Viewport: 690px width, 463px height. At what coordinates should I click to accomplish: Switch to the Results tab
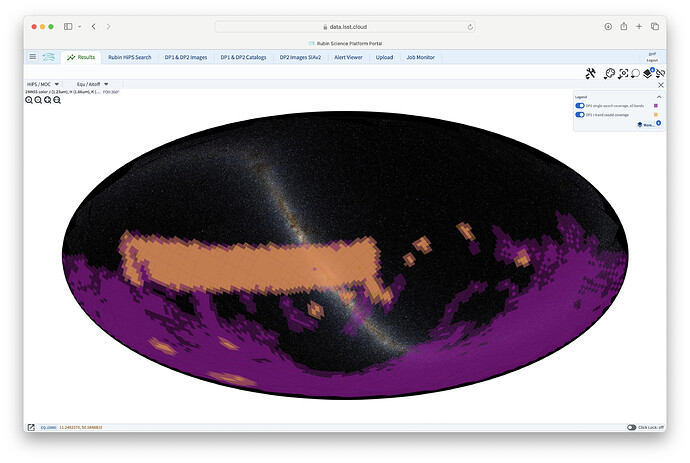[x=81, y=57]
